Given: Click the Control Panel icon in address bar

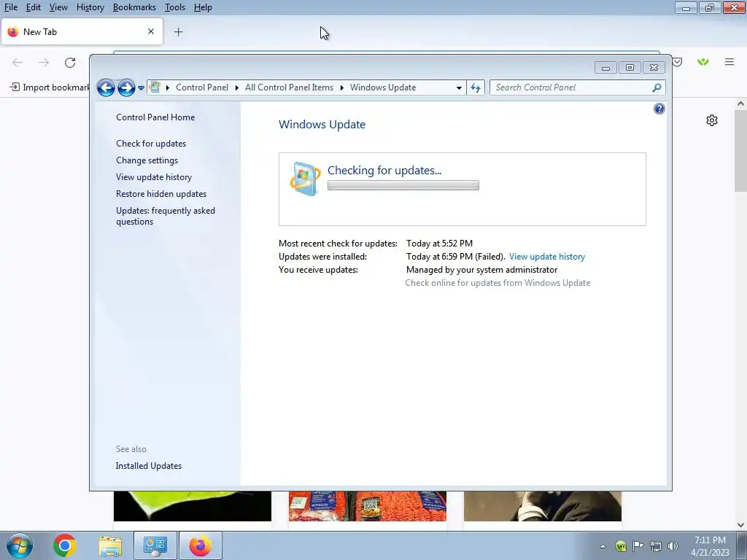Looking at the screenshot, I should pos(155,87).
